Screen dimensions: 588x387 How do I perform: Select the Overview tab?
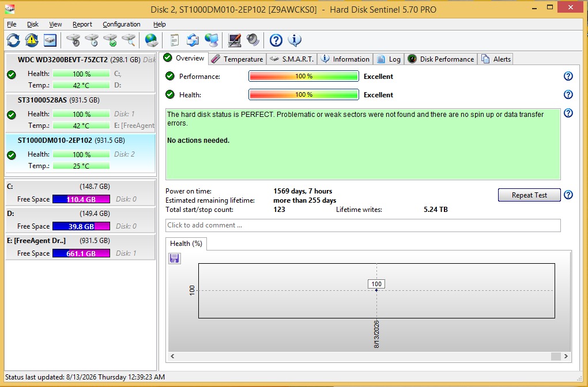[184, 58]
